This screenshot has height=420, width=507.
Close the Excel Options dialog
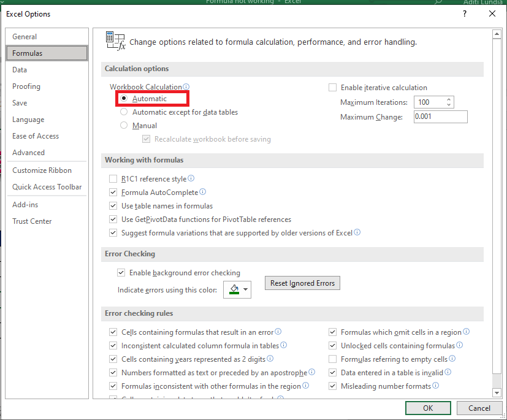coord(492,13)
